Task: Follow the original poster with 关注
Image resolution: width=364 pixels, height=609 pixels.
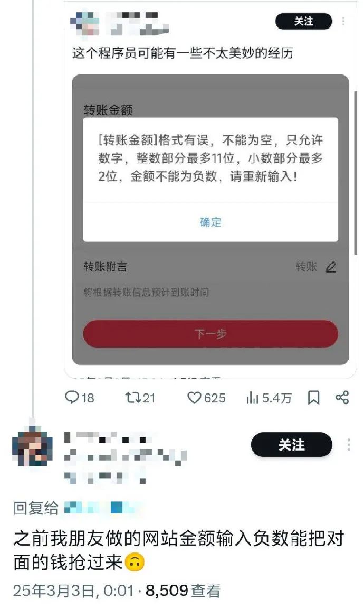Action: [304, 21]
